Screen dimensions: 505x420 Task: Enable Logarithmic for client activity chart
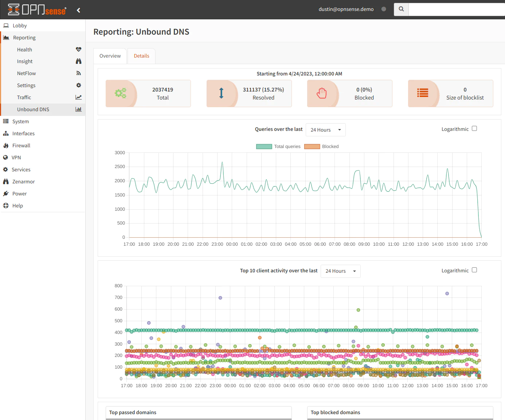474,270
